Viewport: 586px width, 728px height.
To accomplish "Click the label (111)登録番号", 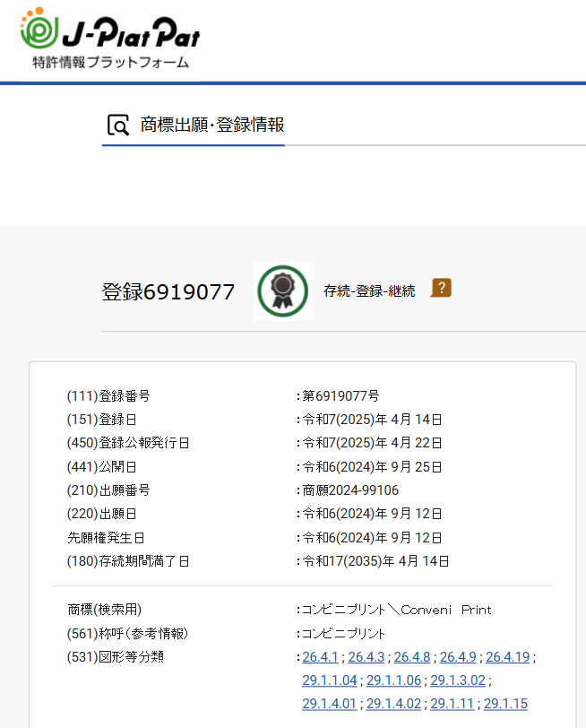I will 108,396.
